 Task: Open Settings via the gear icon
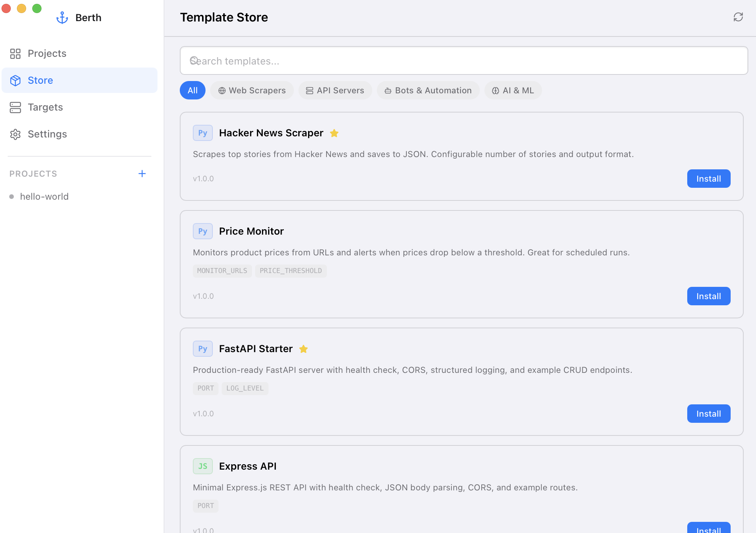tap(15, 134)
